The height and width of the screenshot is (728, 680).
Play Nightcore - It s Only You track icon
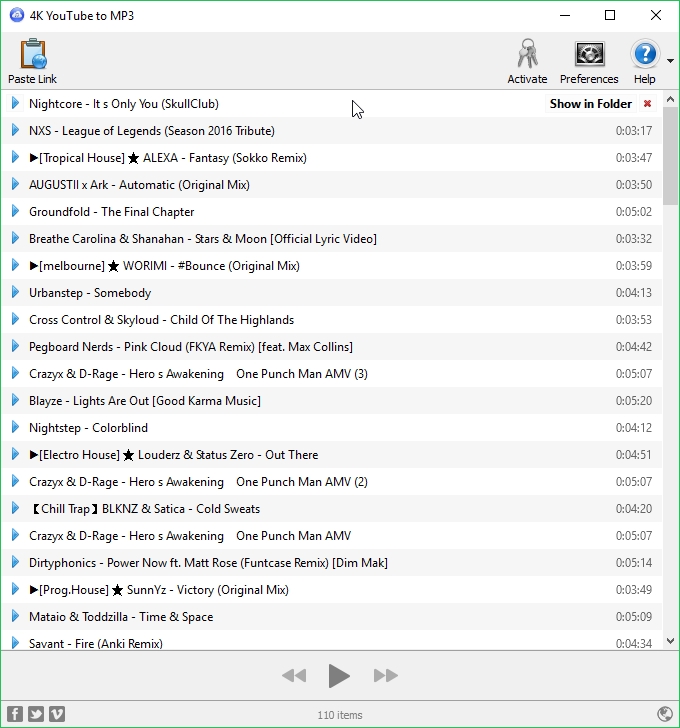click(15, 103)
